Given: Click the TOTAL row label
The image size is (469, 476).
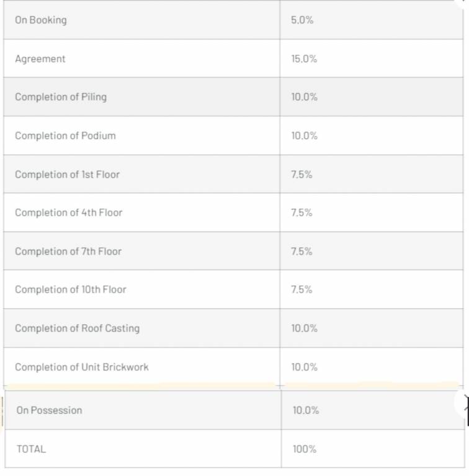Looking at the screenshot, I should tap(31, 449).
